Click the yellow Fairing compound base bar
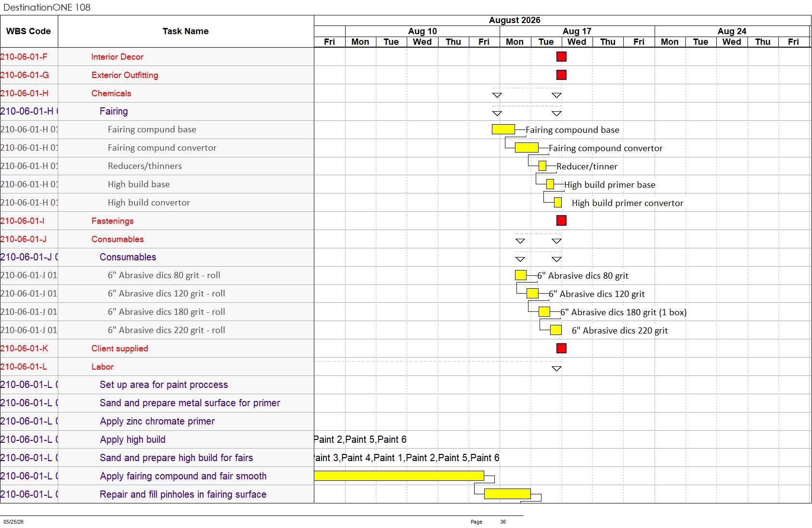This screenshot has width=812, height=528. tap(503, 129)
